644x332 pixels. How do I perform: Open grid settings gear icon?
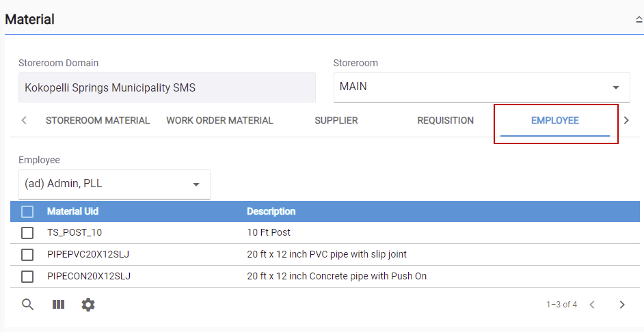point(88,305)
